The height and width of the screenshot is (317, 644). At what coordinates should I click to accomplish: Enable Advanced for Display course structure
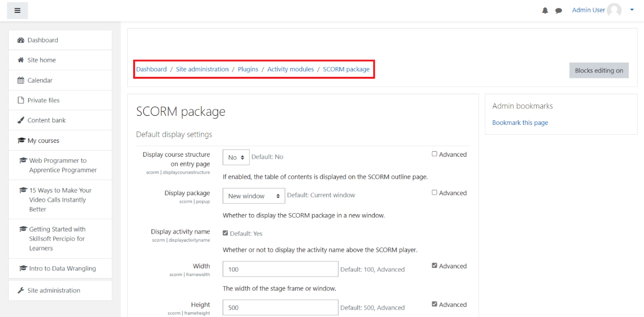pos(435,155)
